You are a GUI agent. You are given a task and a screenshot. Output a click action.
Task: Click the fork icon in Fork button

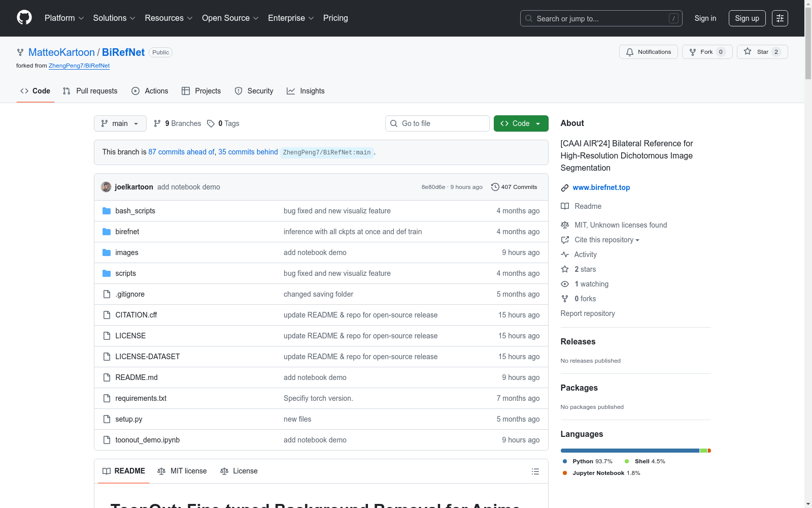click(x=693, y=52)
